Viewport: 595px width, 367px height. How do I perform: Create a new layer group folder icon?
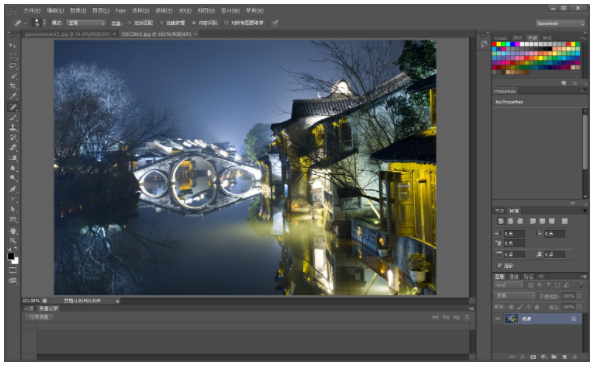pos(554,357)
